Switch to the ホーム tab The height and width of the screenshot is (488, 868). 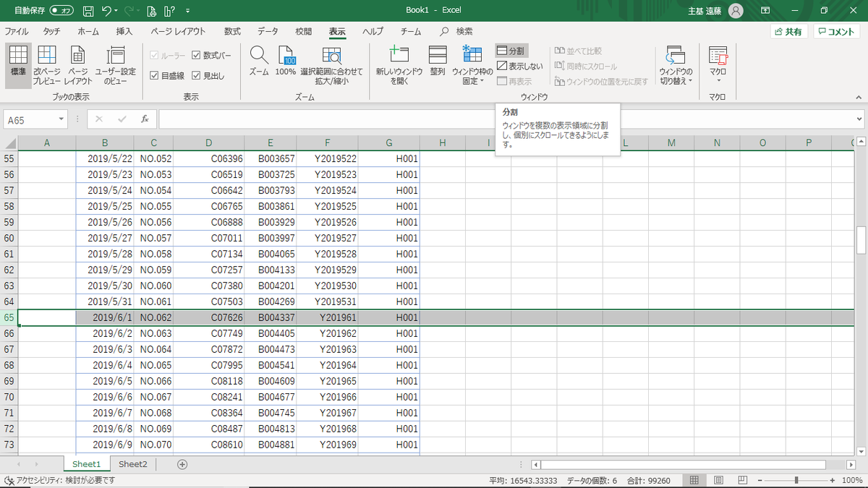pos(88,32)
